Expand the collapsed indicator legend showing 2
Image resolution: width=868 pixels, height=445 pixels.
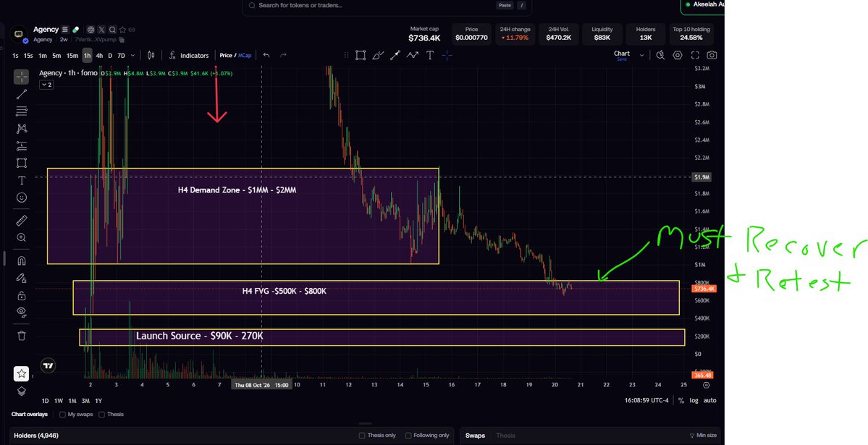click(46, 85)
